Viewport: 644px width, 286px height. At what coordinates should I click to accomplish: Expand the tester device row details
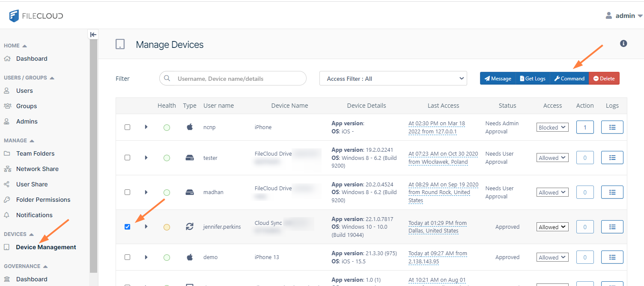click(x=146, y=158)
